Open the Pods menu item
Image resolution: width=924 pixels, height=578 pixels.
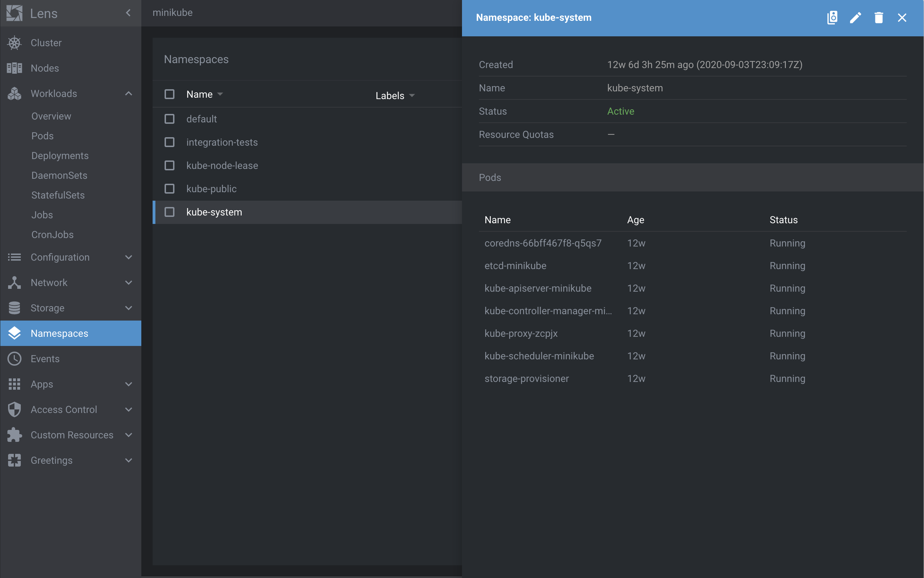(x=42, y=136)
